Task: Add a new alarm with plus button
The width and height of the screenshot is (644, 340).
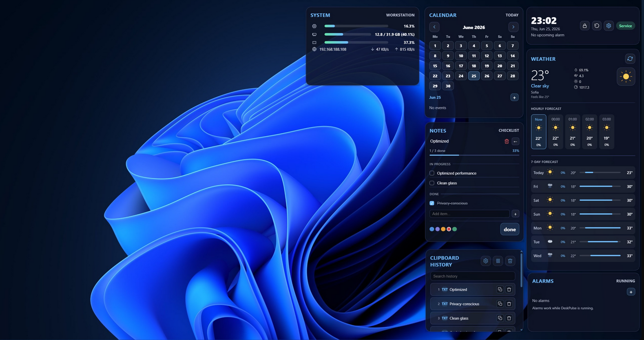Action: tap(631, 292)
